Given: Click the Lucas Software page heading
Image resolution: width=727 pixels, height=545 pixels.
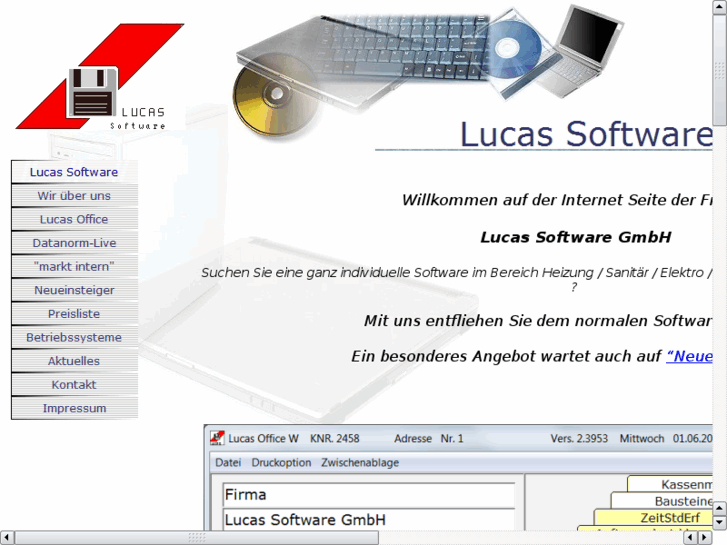Looking at the screenshot, I should click(x=586, y=135).
